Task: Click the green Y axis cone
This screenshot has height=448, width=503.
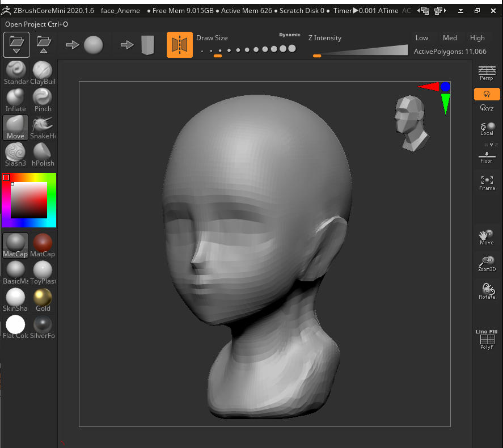Action: (x=446, y=104)
